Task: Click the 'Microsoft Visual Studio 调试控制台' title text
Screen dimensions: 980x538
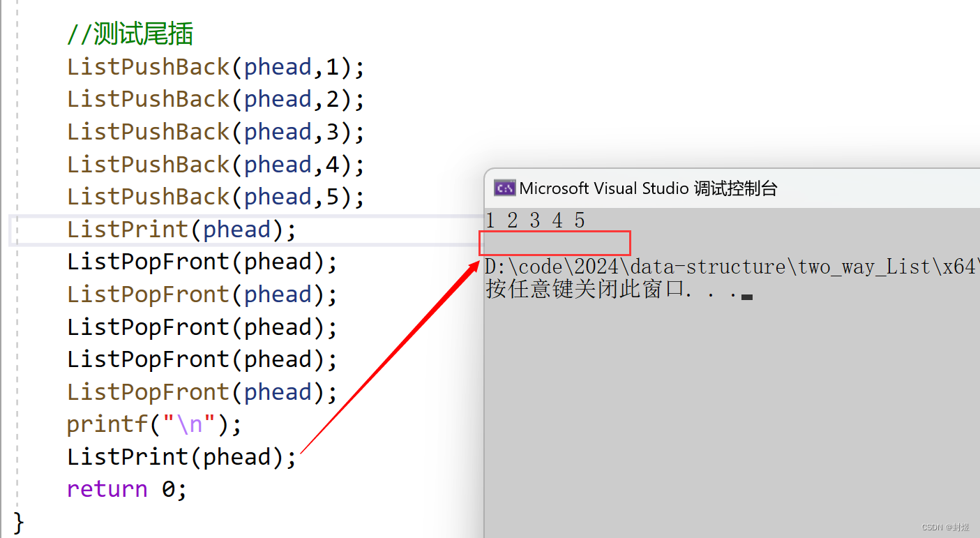Action: 648,188
